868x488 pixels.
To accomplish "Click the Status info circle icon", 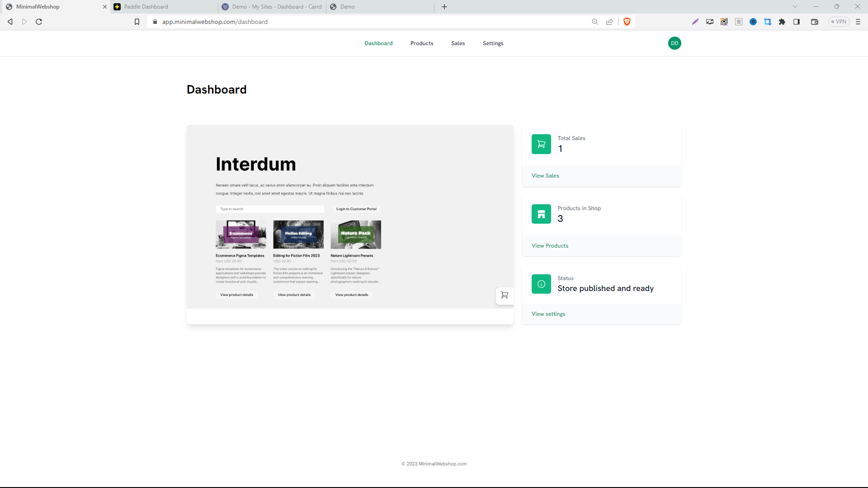I will coord(541,284).
